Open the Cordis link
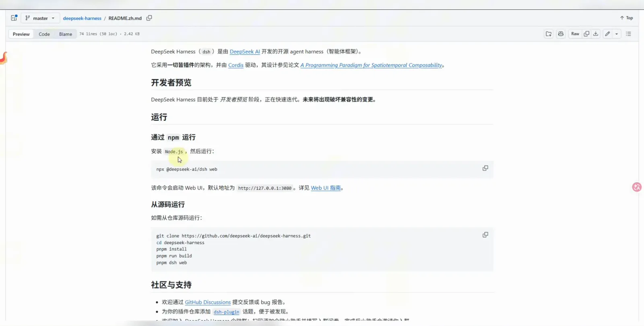 (236, 65)
